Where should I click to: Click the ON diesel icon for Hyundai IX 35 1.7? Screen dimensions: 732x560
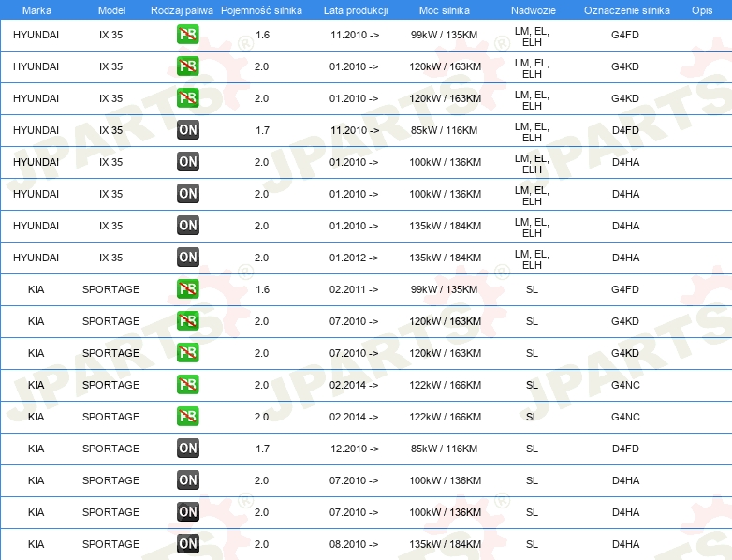[187, 130]
